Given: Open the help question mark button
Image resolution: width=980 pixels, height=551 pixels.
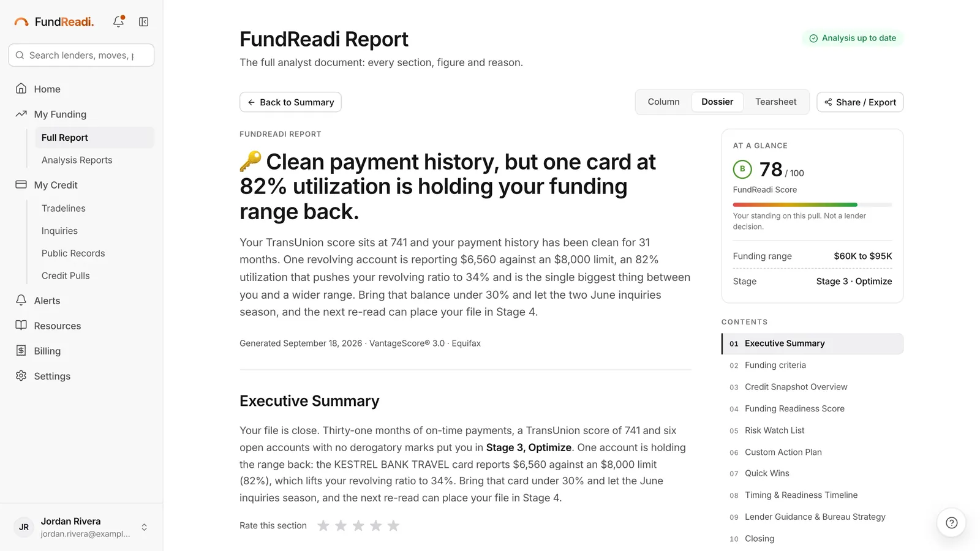Looking at the screenshot, I should click(951, 522).
